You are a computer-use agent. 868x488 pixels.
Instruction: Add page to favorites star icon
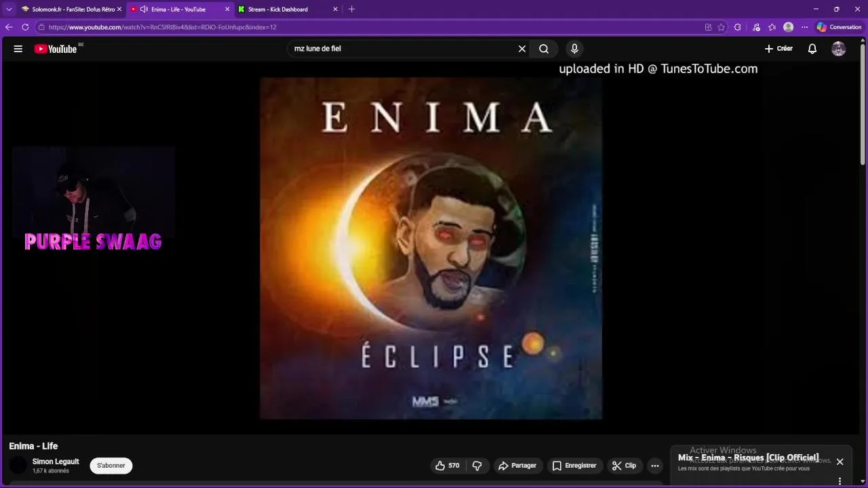pyautogui.click(x=721, y=27)
